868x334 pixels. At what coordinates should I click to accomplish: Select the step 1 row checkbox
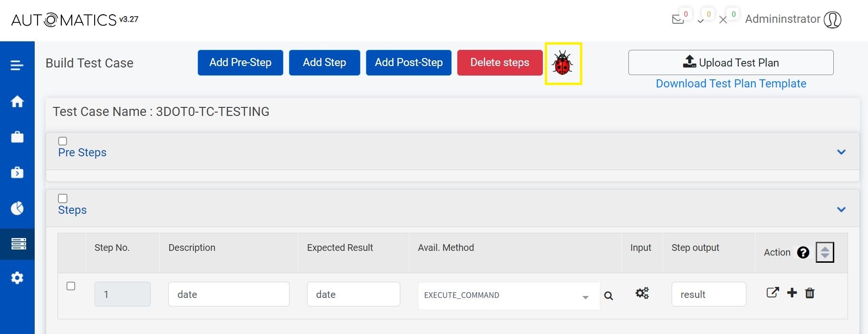click(x=71, y=286)
